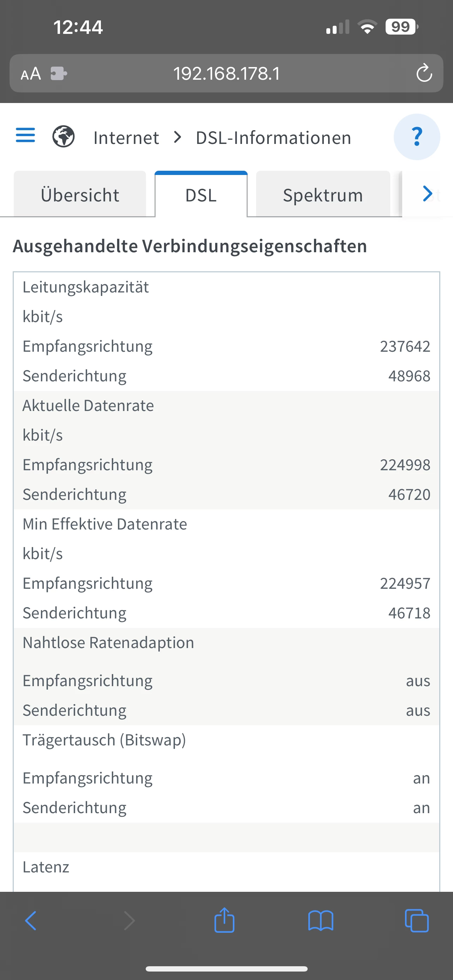The height and width of the screenshot is (980, 453).
Task: Tap the globe Internet icon
Action: 64,137
